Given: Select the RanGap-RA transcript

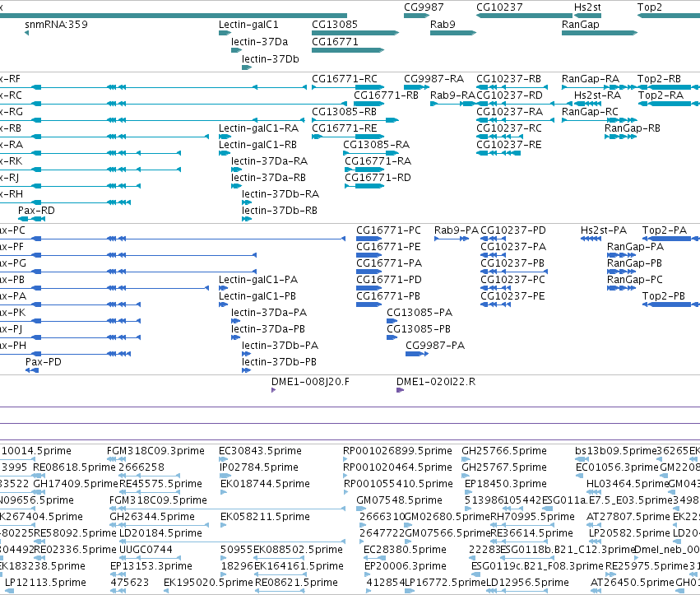Looking at the screenshot, I should click(600, 87).
